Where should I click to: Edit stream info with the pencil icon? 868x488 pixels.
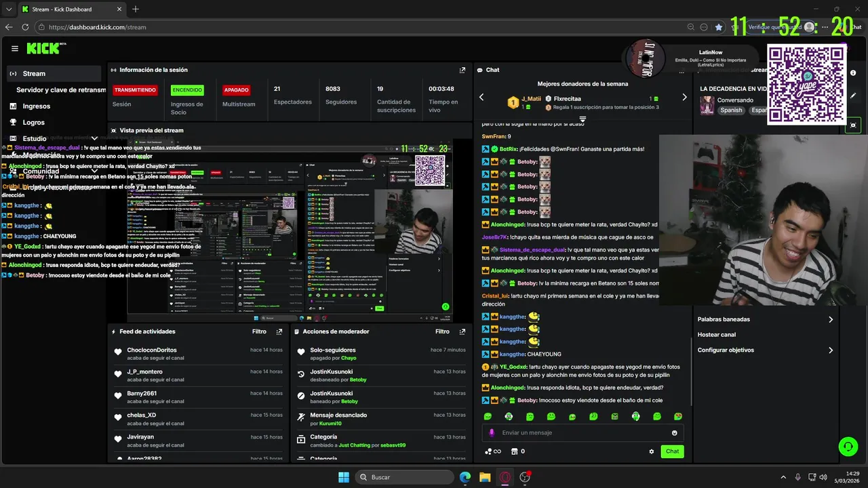(x=853, y=96)
